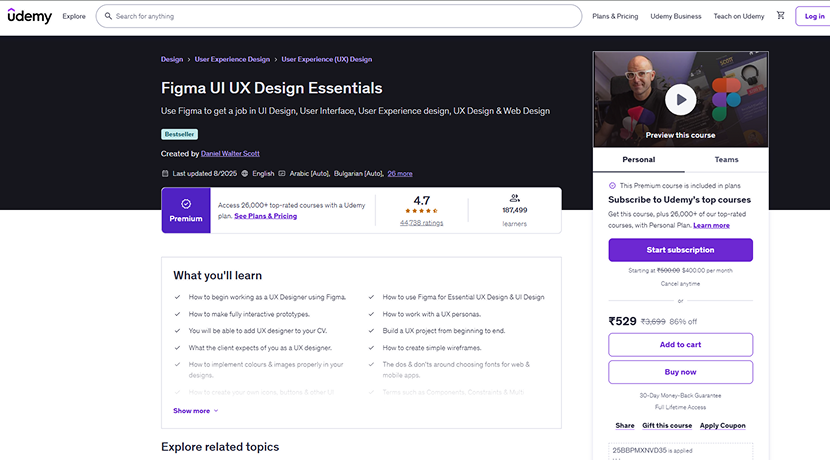Click the rating stars under 4.7
Image resolution: width=830 pixels, height=460 pixels.
(x=421, y=211)
